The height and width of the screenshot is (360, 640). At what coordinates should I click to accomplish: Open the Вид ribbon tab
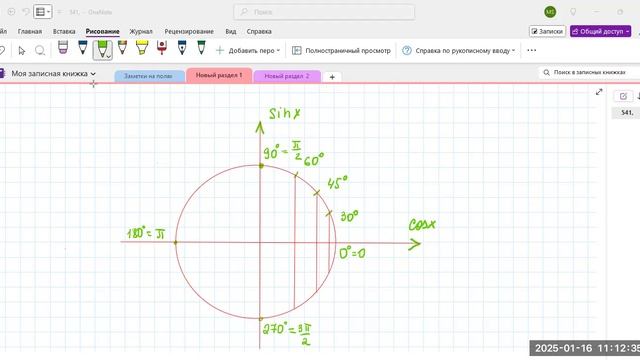click(x=231, y=31)
